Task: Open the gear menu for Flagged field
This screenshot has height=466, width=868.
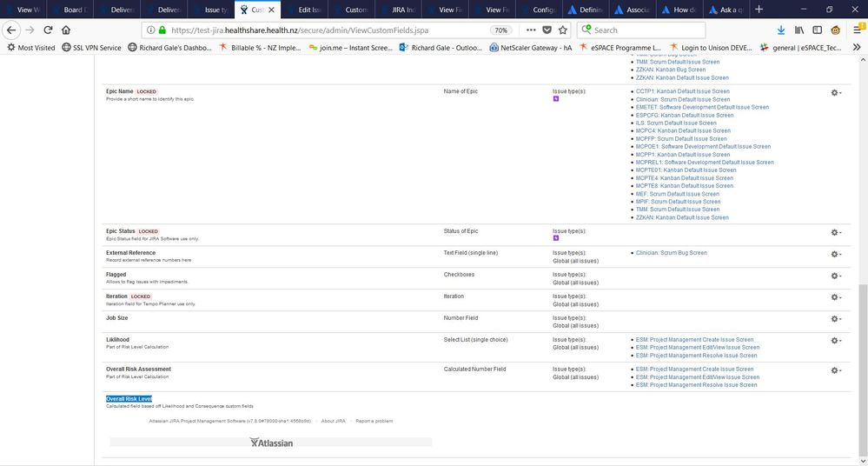Action: (836, 276)
